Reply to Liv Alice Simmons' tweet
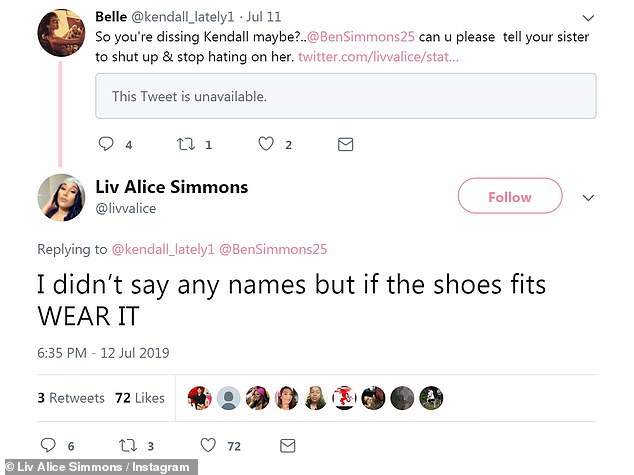This screenshot has width=634, height=475. click(48, 445)
